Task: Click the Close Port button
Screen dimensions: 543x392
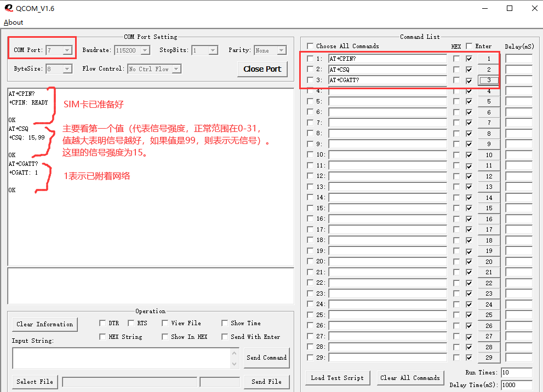Action: pyautogui.click(x=262, y=69)
